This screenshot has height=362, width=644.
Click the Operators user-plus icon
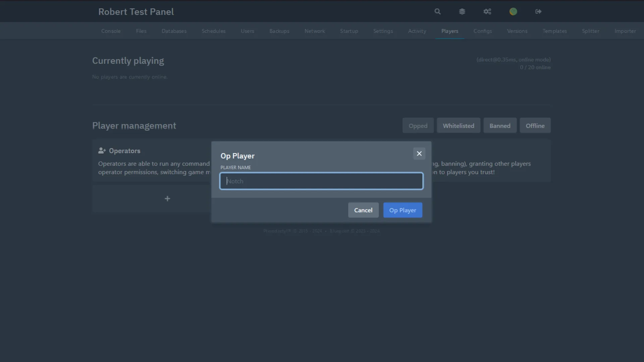pos(102,151)
